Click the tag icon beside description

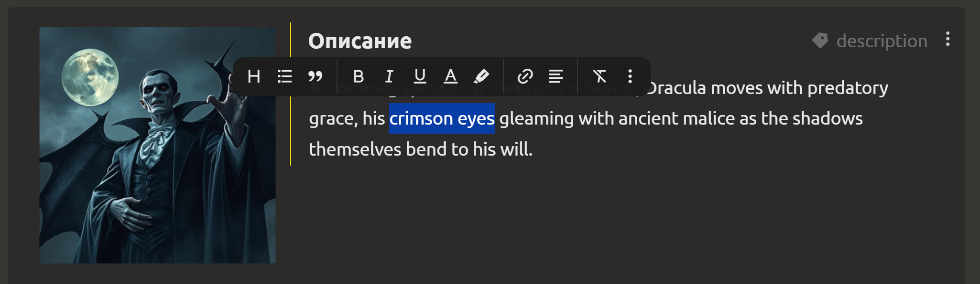820,41
